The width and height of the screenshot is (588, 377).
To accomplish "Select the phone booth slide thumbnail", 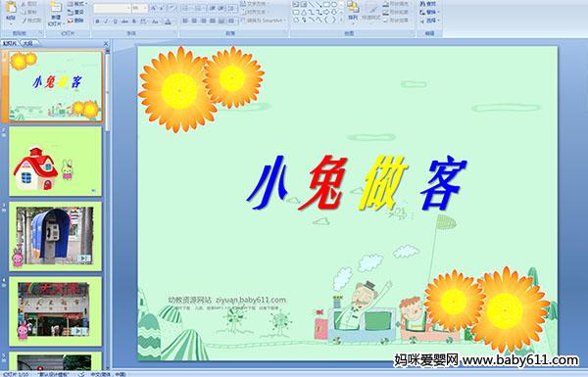I will pyautogui.click(x=56, y=236).
